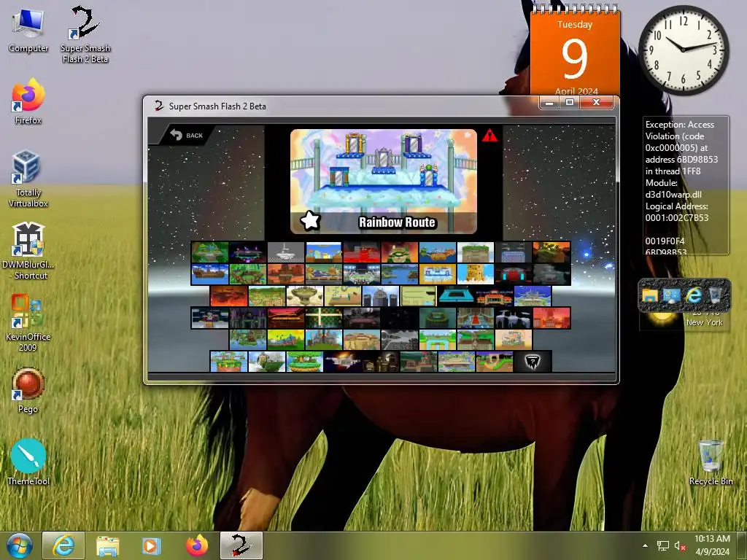Open the Pego desktop shortcut
Image resolution: width=747 pixels, height=560 pixels.
click(28, 391)
